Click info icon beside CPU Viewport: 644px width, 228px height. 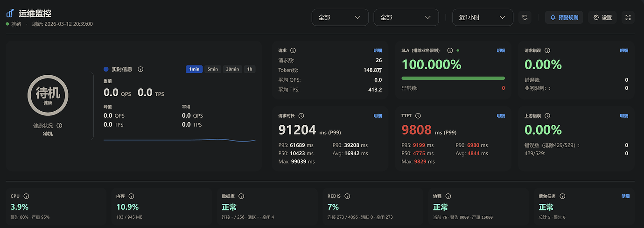(26, 196)
